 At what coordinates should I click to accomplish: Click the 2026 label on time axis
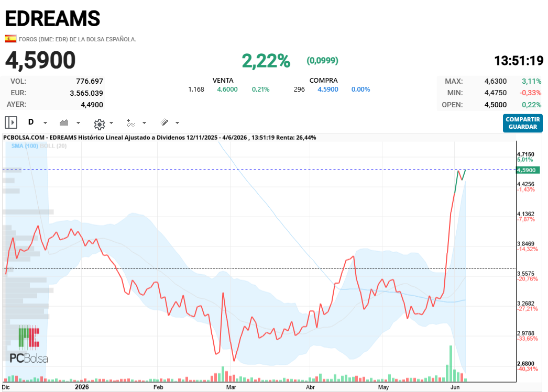[x=82, y=387]
